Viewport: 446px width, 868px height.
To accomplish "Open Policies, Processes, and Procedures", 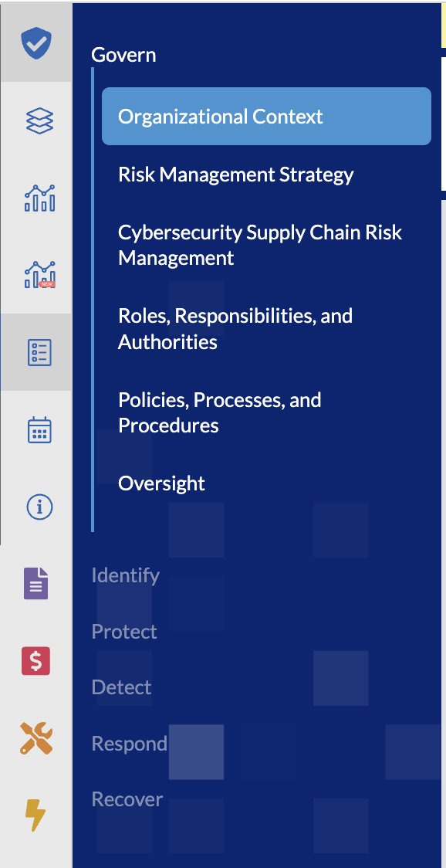I will pyautogui.click(x=220, y=412).
